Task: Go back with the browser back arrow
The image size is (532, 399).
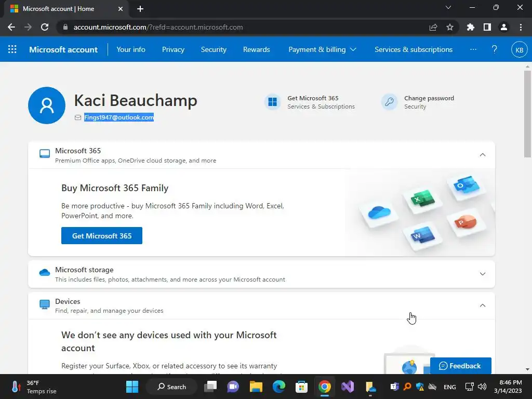Action: [x=11, y=27]
